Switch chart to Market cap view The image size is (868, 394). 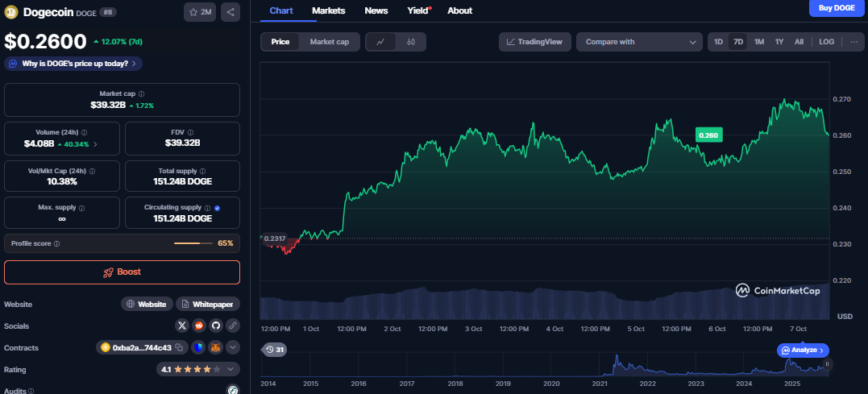(x=329, y=42)
